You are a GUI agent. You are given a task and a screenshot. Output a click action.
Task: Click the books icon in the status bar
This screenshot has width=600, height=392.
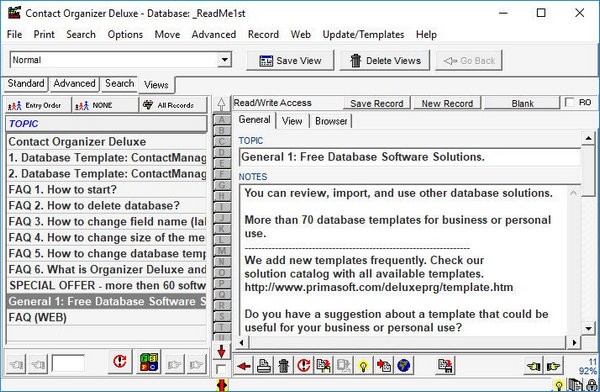pyautogui.click(x=575, y=385)
